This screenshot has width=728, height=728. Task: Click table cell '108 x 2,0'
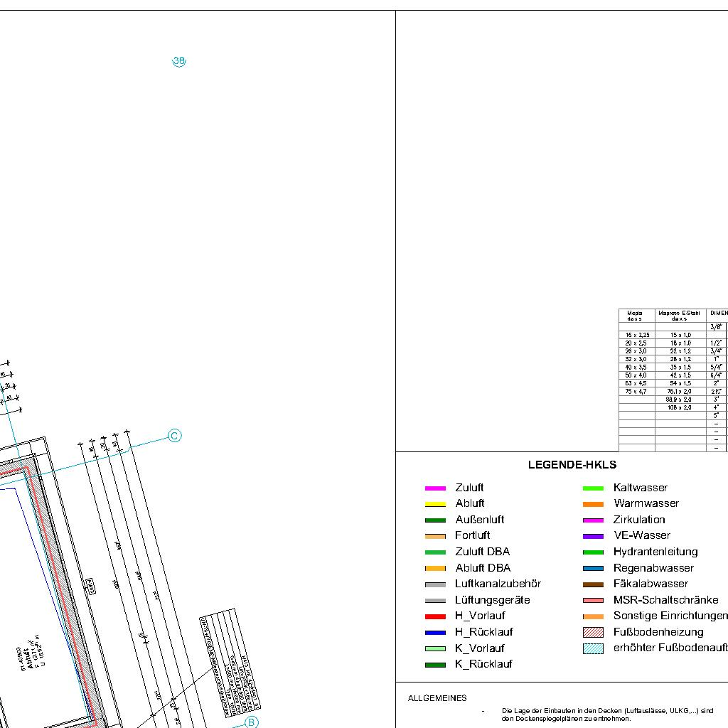(680, 407)
